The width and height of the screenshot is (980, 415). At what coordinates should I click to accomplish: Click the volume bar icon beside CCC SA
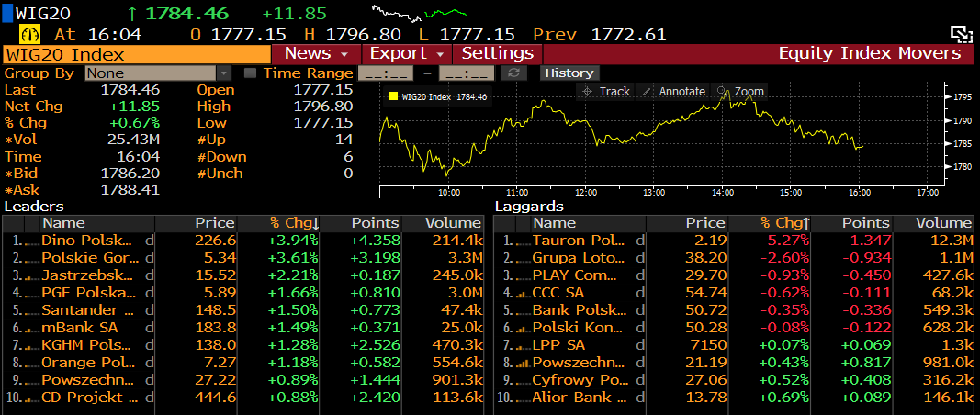[524, 293]
